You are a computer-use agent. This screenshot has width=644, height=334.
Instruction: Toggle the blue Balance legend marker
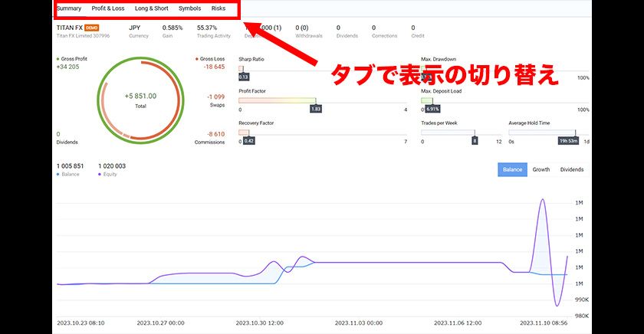58,175
